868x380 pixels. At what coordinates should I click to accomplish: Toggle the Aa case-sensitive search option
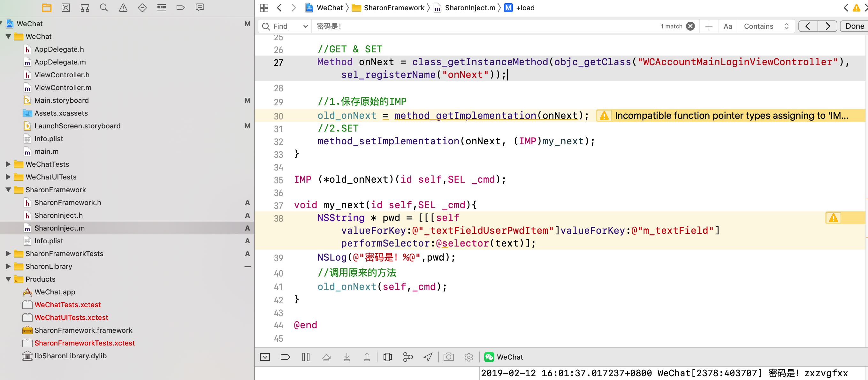point(727,26)
